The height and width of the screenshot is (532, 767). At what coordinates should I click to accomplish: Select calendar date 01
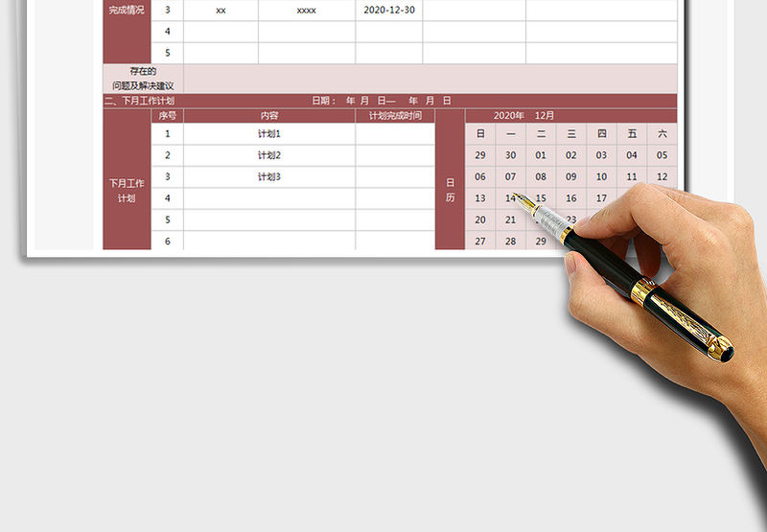point(541,155)
